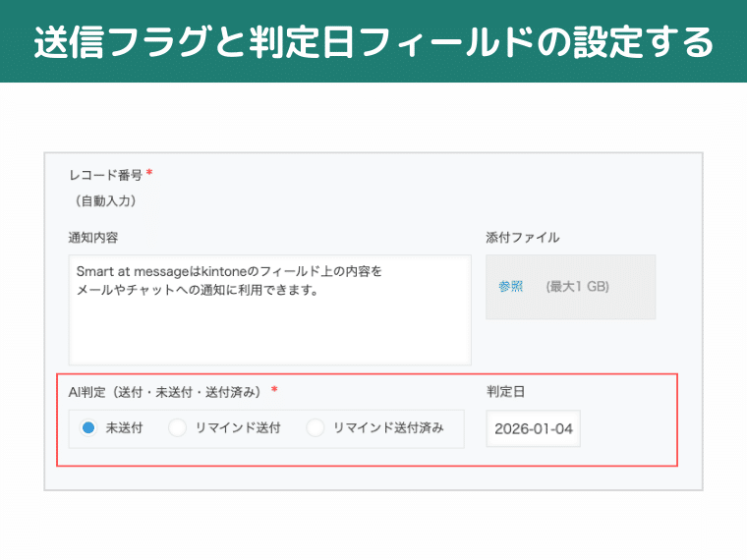Click the green header title banner
747x560 pixels.
point(373,41)
